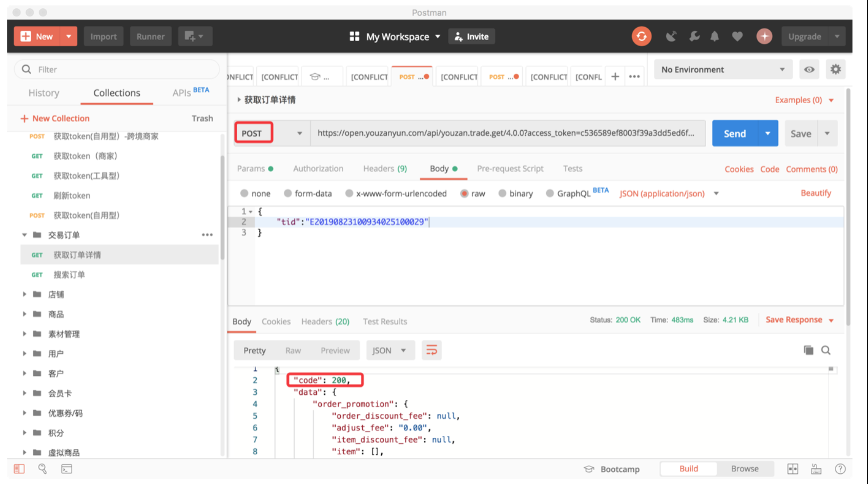Open the response Headers (20) tab
This screenshot has width=868, height=484.
click(325, 321)
